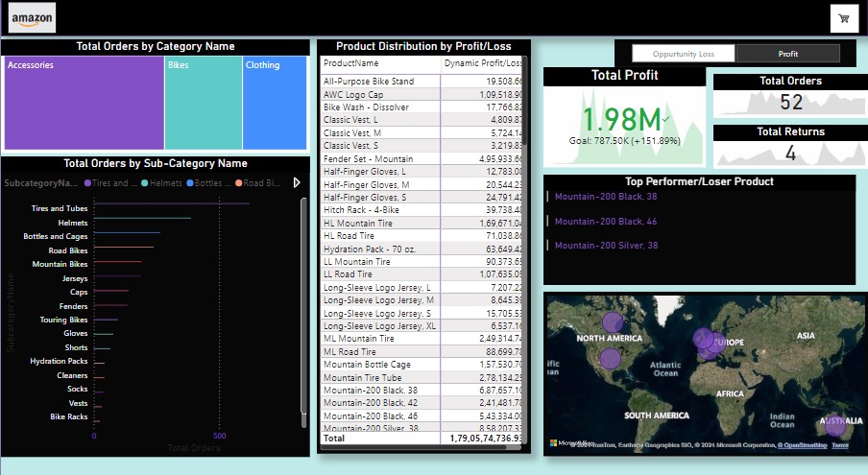
Task: Click the Bike Racks bar label
Action: pyautogui.click(x=68, y=416)
